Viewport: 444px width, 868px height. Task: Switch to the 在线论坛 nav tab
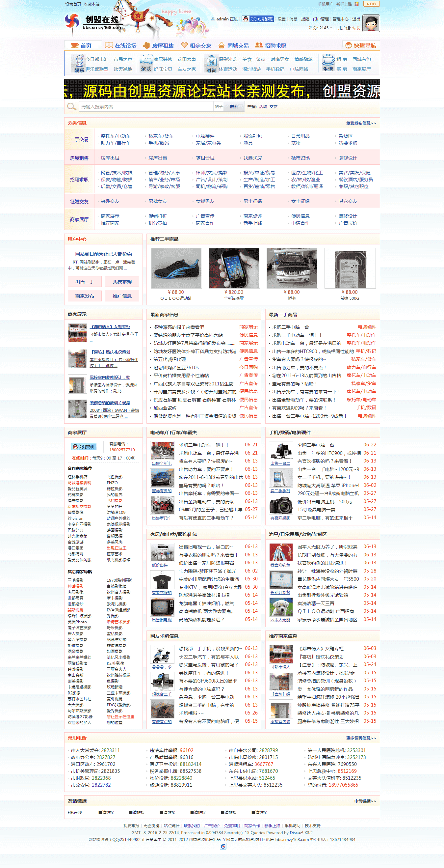coord(121,45)
